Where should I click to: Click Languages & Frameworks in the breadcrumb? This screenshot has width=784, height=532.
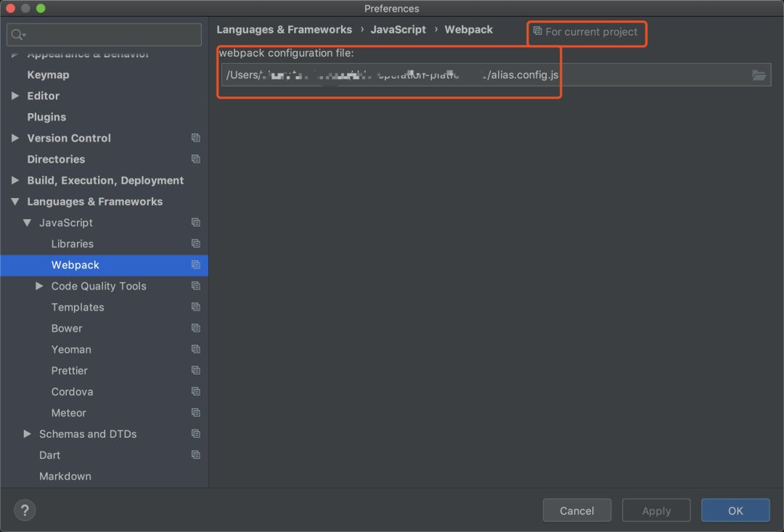click(x=284, y=30)
